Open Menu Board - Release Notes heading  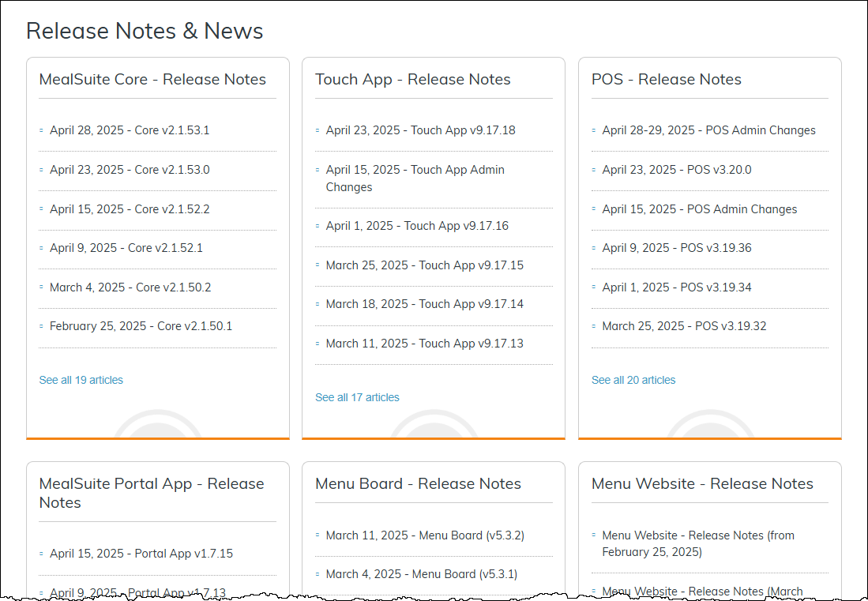pyautogui.click(x=418, y=483)
